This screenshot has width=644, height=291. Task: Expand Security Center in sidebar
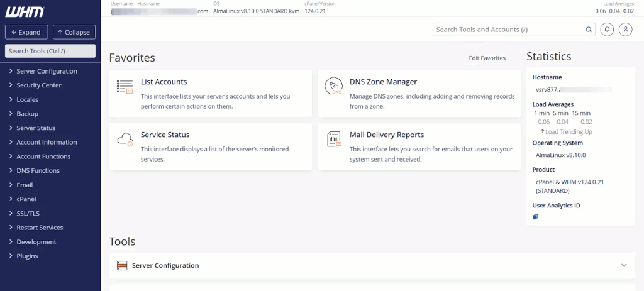tap(38, 85)
